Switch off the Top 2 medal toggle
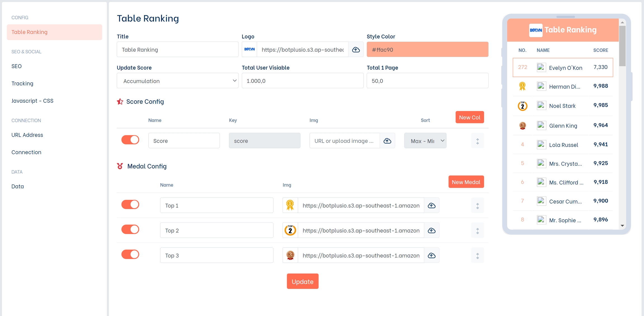The width and height of the screenshot is (644, 316). pyautogui.click(x=130, y=229)
